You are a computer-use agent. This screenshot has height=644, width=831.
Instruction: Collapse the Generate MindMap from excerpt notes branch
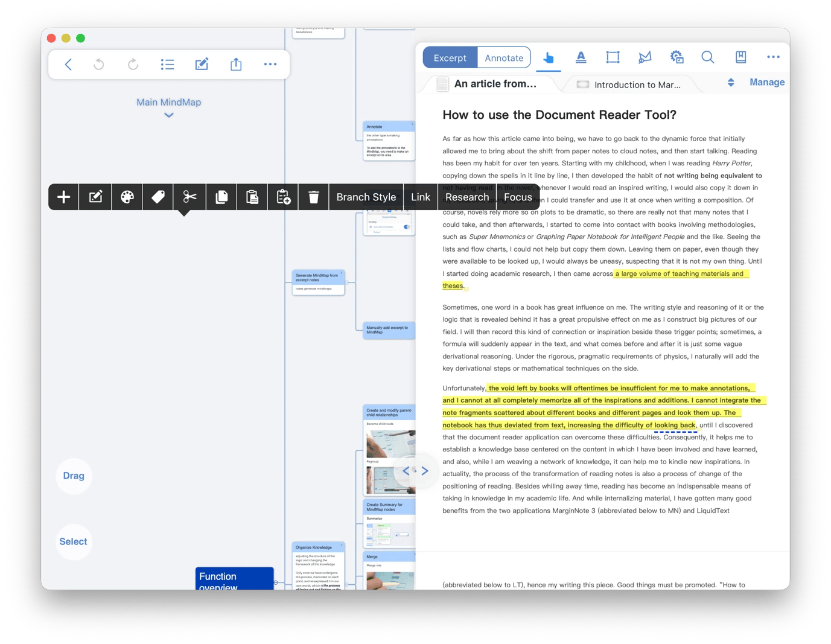coord(347,282)
